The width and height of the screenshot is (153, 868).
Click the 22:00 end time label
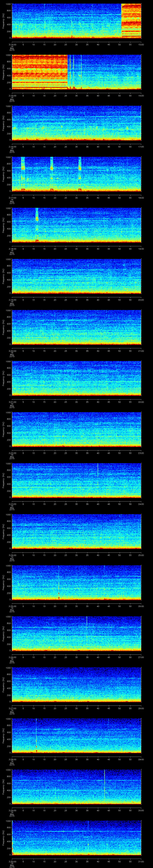[x=141, y=402]
